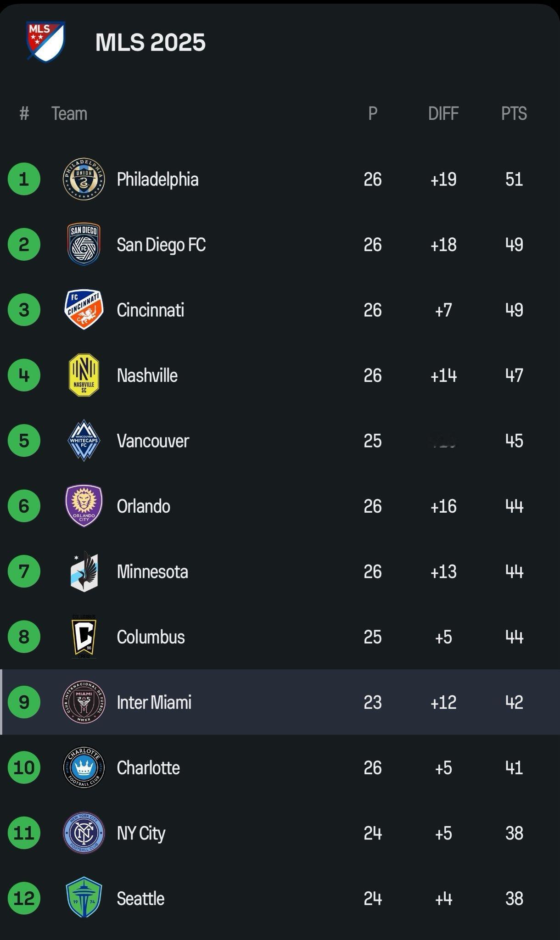The width and height of the screenshot is (560, 940).
Task: Click the FC Cincinnati crest
Action: point(84,310)
